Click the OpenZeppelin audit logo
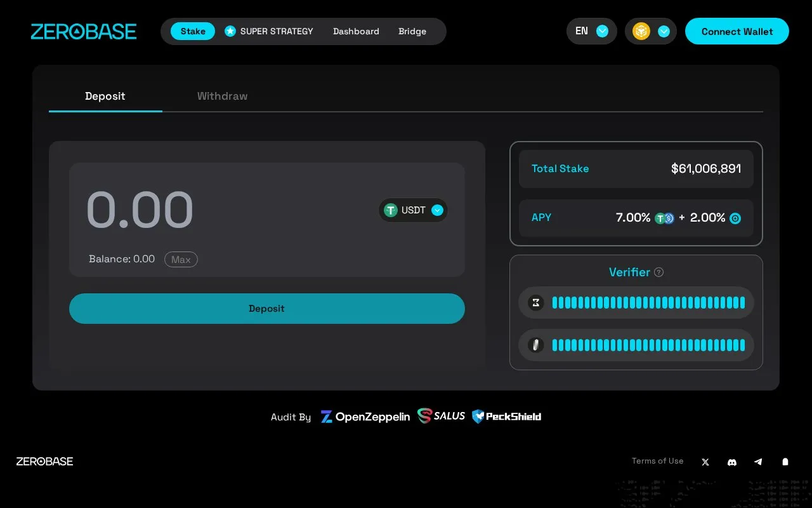 tap(365, 417)
